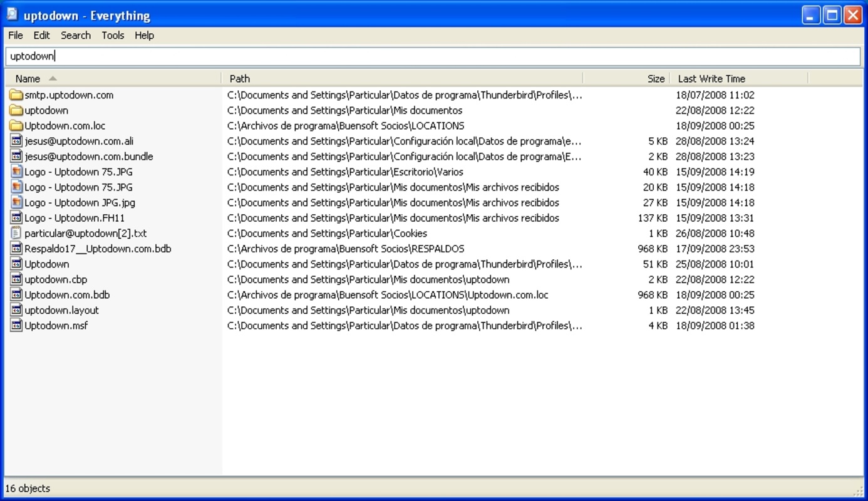Select the particular@uptodown[2].txt text file icon
868x501 pixels.
point(16,234)
